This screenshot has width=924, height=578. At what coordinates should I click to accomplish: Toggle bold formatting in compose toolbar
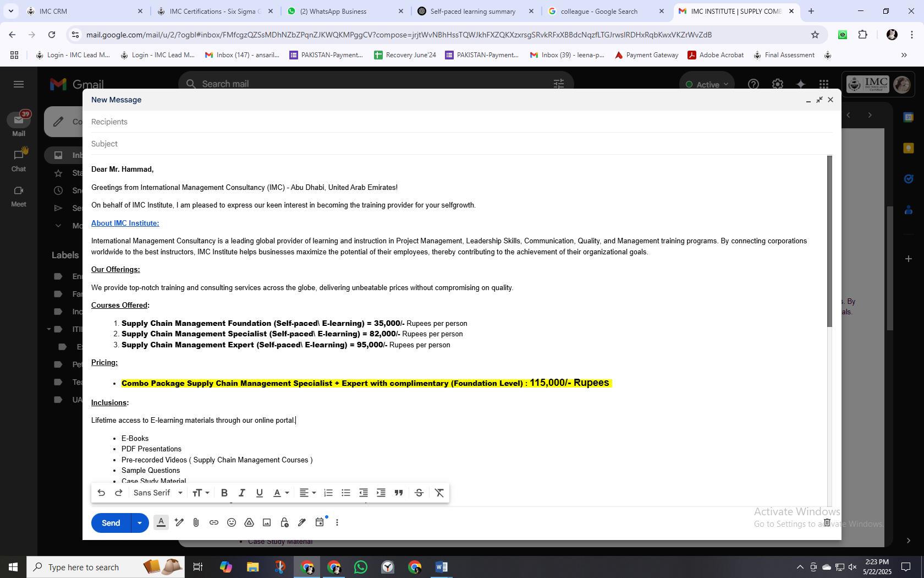click(224, 493)
